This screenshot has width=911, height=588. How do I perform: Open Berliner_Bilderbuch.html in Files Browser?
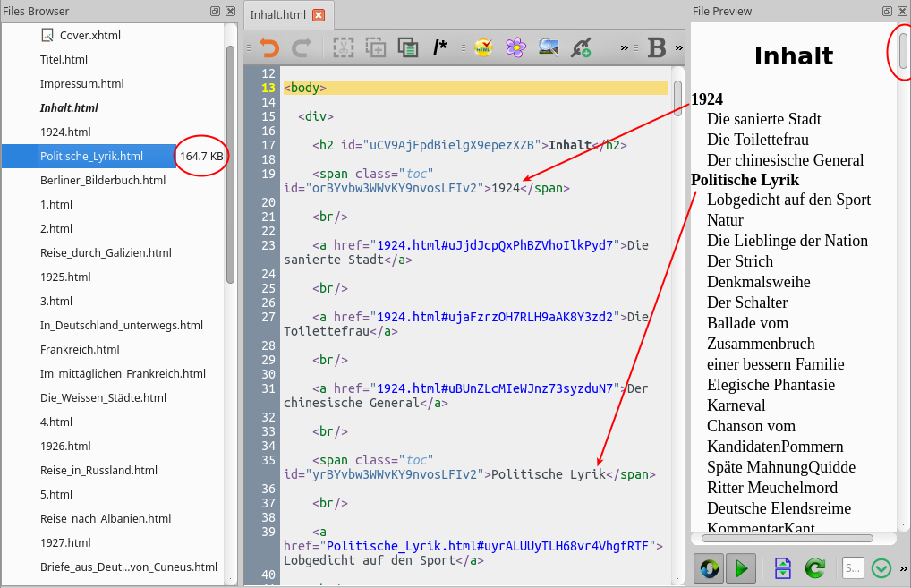(x=103, y=180)
